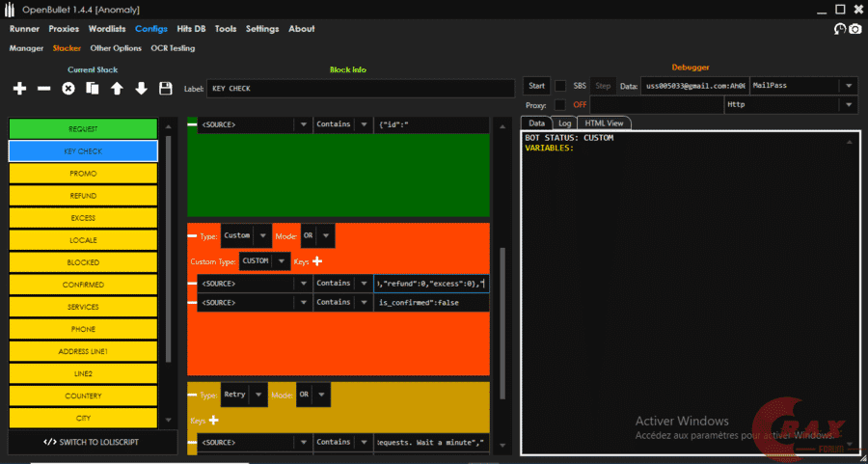Screen dimensions: 868x464
Task: Expand the Custom Type dropdown
Action: tap(282, 261)
